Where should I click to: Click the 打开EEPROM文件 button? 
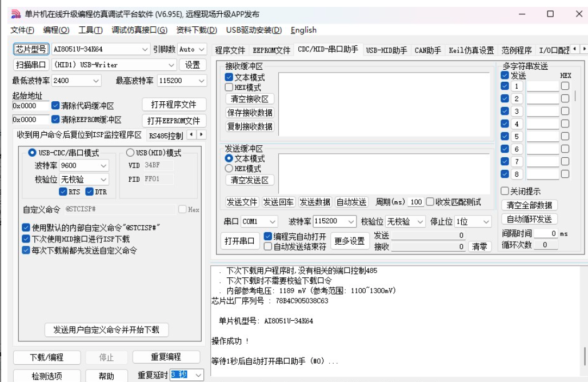(x=174, y=121)
